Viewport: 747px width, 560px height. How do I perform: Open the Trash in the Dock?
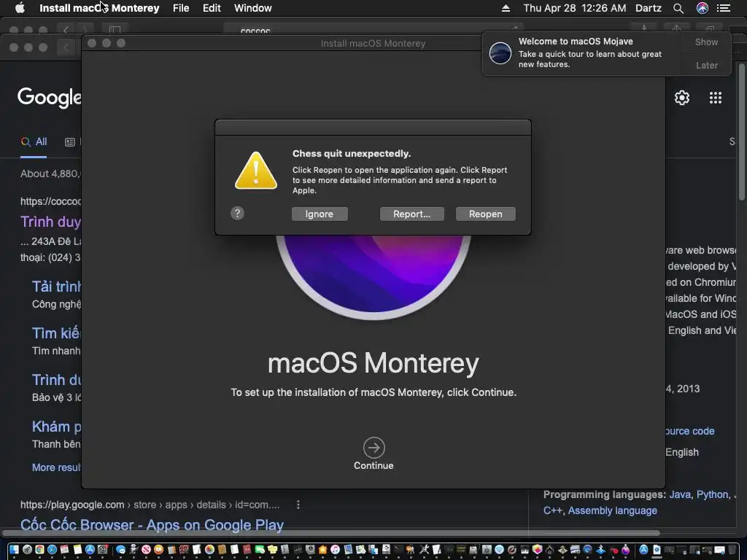[x=732, y=550]
